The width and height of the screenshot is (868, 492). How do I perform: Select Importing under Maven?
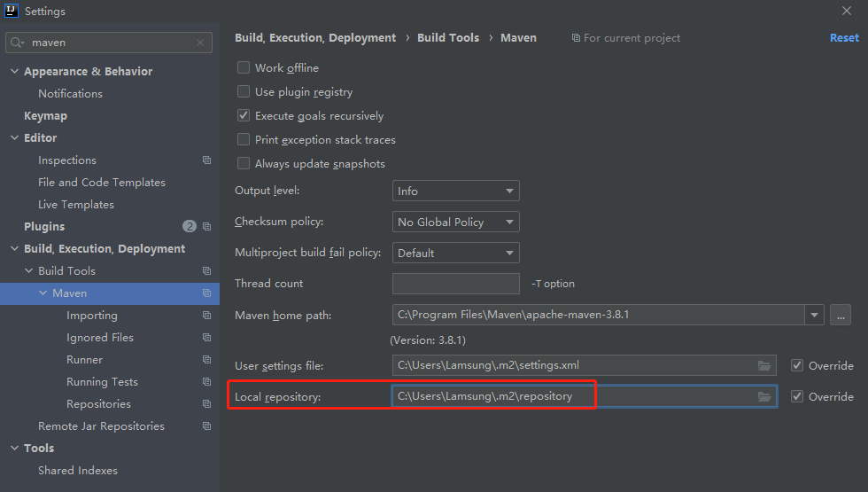[92, 316]
